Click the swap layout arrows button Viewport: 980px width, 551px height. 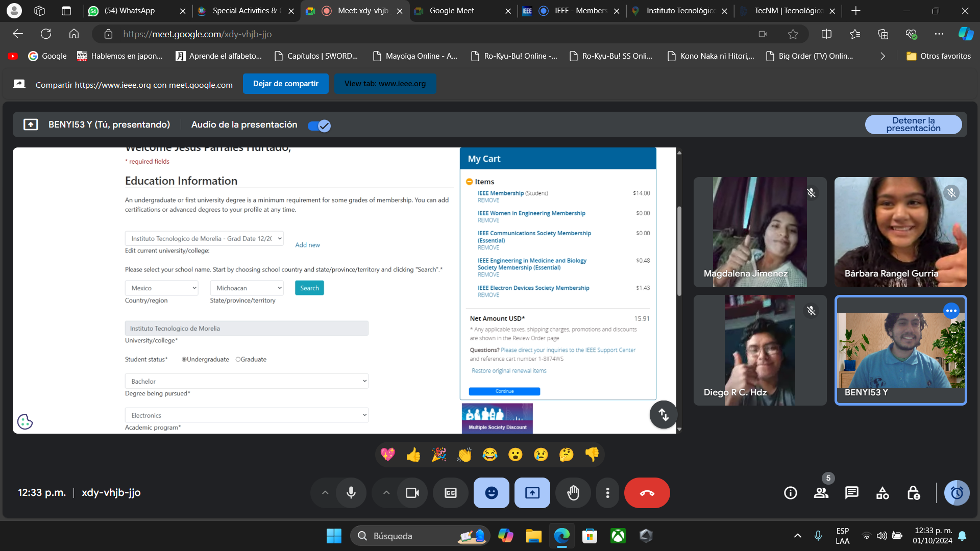coord(664,415)
